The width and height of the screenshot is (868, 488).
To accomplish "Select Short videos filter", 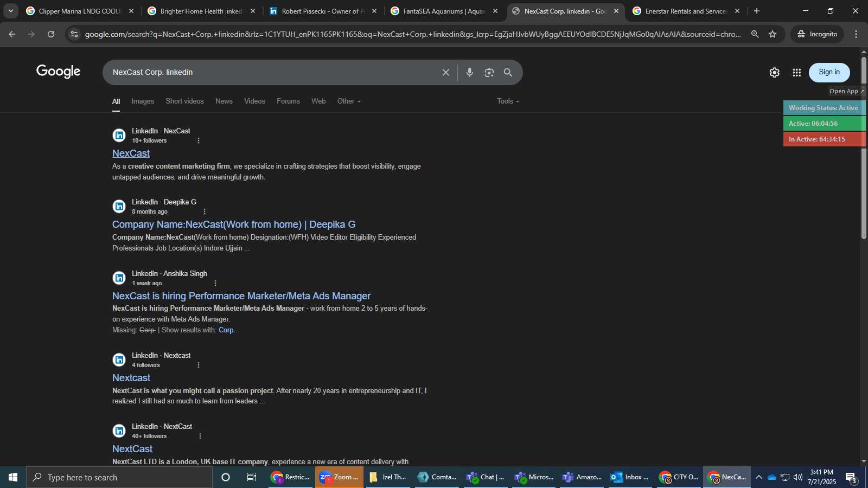I will pos(184,101).
